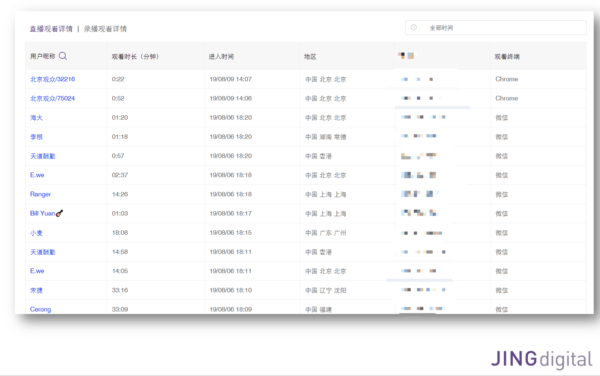Open the user link in the 01:18 row
The image size is (600, 376).
pyautogui.click(x=36, y=137)
